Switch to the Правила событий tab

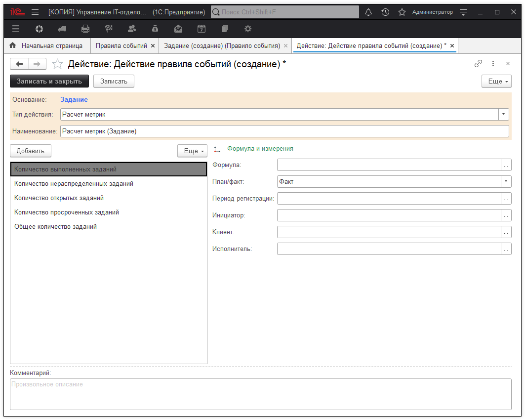click(x=121, y=45)
